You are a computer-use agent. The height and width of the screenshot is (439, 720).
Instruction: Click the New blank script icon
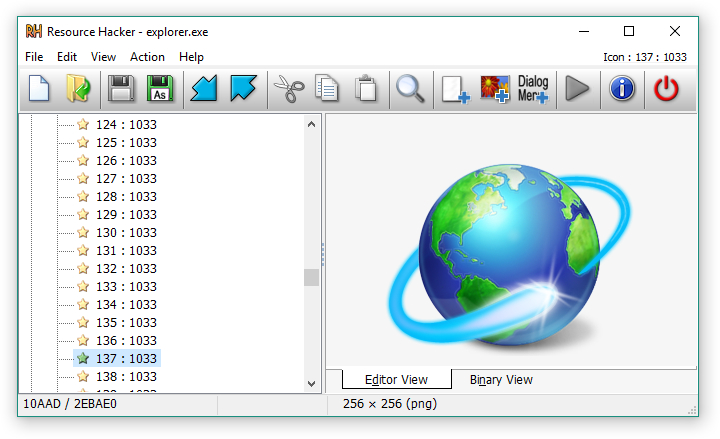39,88
